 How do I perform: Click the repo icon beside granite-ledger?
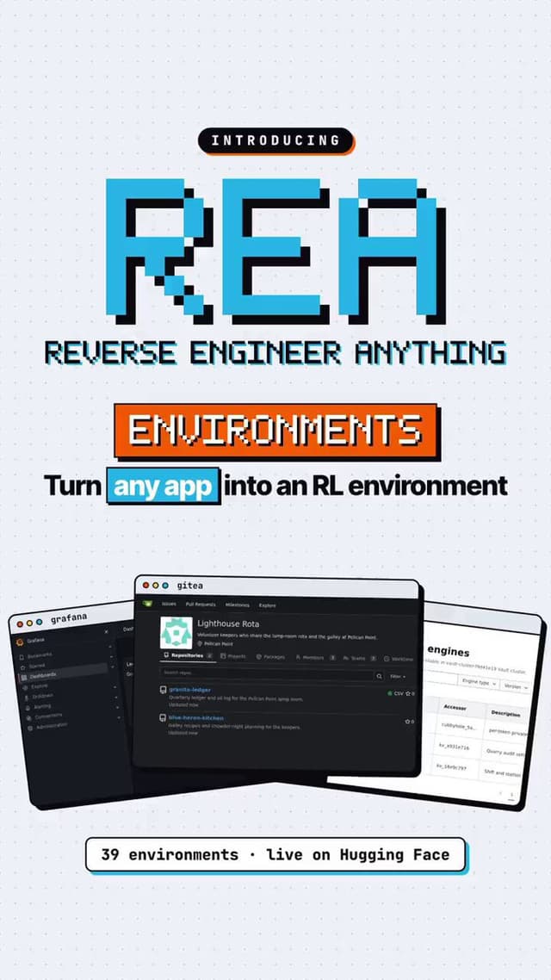pos(163,690)
